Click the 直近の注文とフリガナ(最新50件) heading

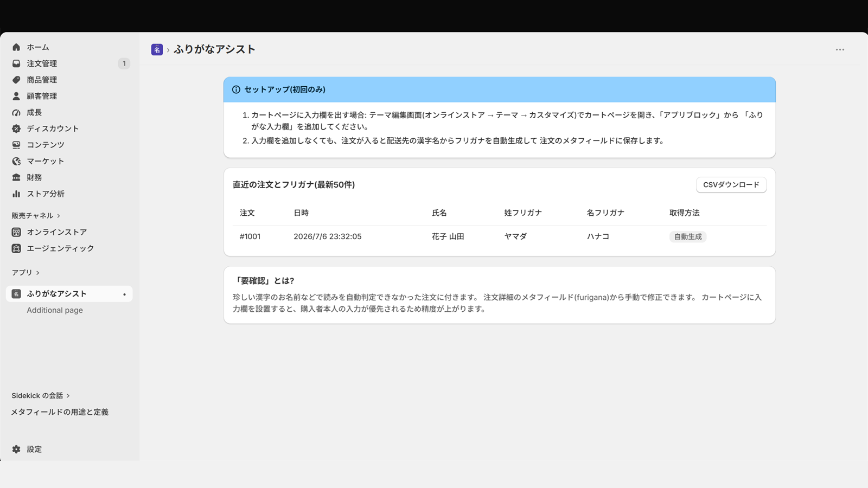(x=294, y=185)
